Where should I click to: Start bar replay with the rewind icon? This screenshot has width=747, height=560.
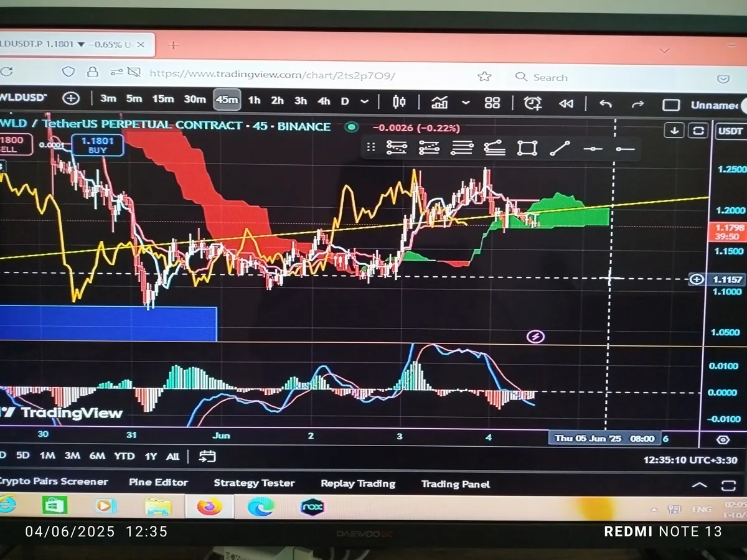[x=566, y=104]
